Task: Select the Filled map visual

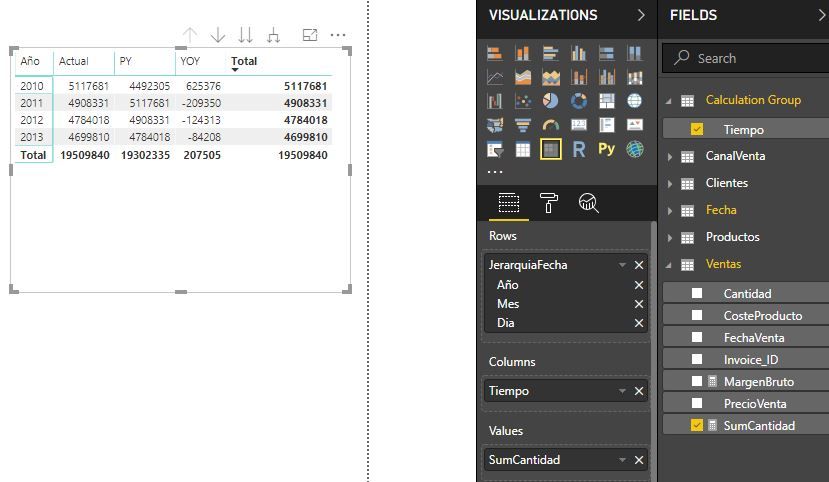Action: [495, 125]
